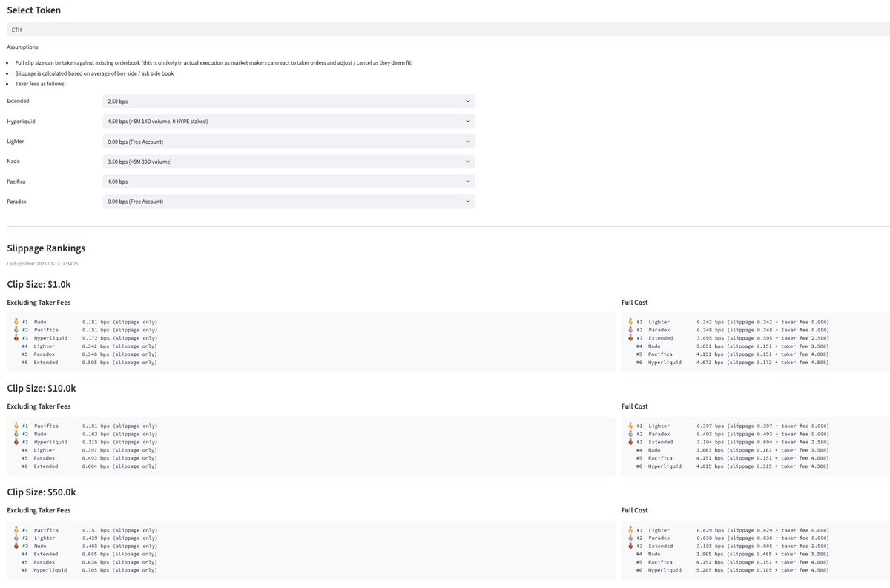Click silver medal beside Lighter in $50.0k Excluding Fees

16,538
